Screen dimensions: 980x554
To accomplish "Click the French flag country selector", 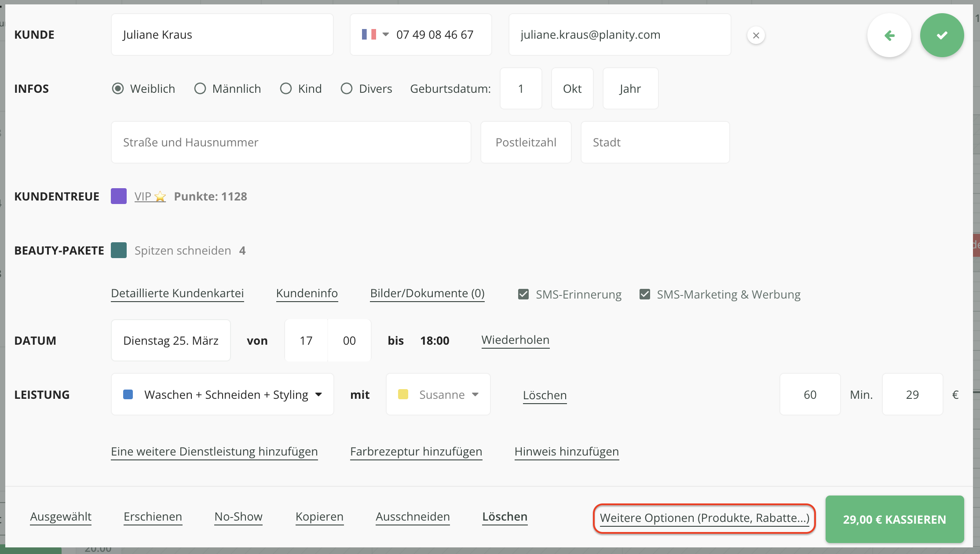I will coord(369,34).
